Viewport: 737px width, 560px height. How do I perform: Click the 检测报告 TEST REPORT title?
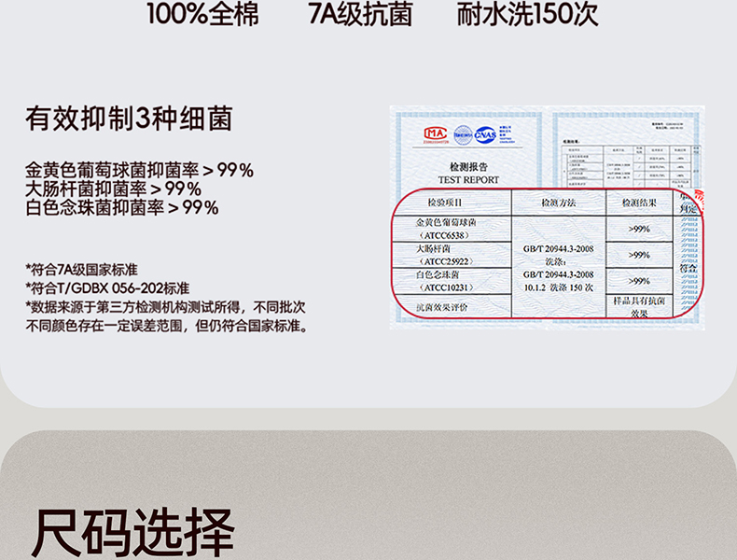click(468, 173)
